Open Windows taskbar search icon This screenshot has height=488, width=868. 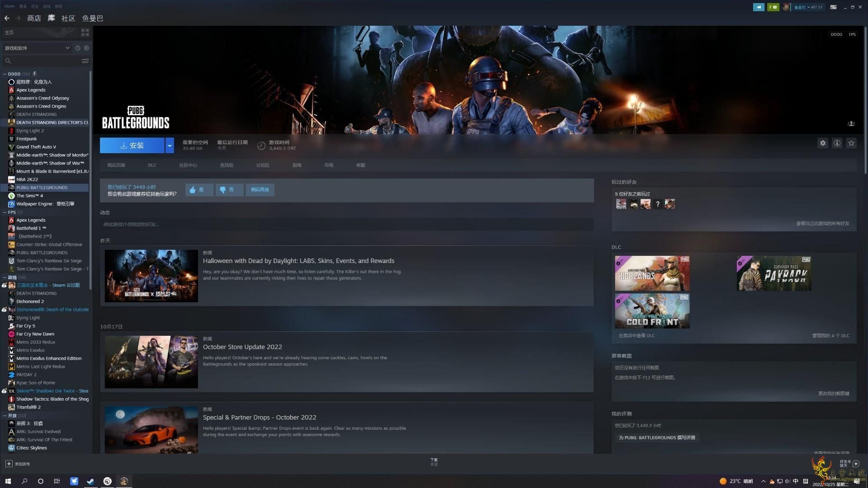[x=24, y=481]
